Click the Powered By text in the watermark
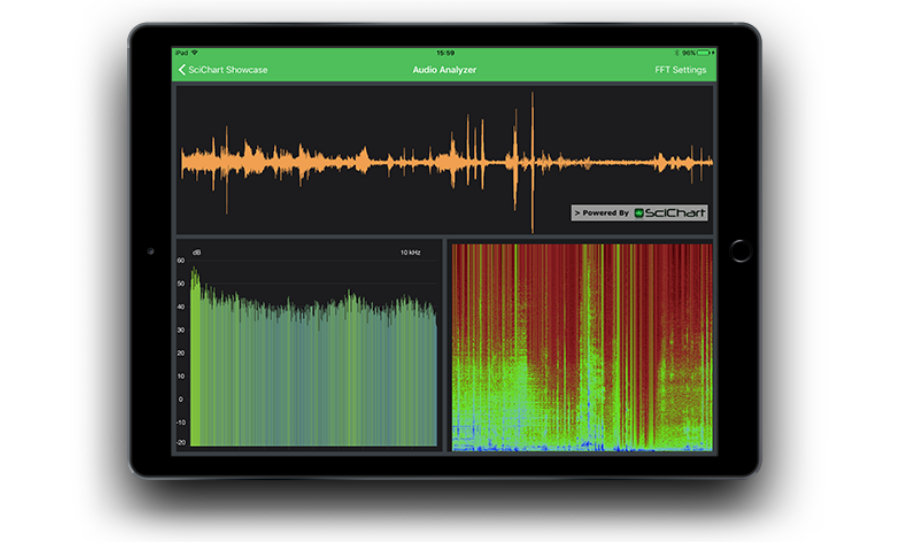900x542 pixels. 604,213
